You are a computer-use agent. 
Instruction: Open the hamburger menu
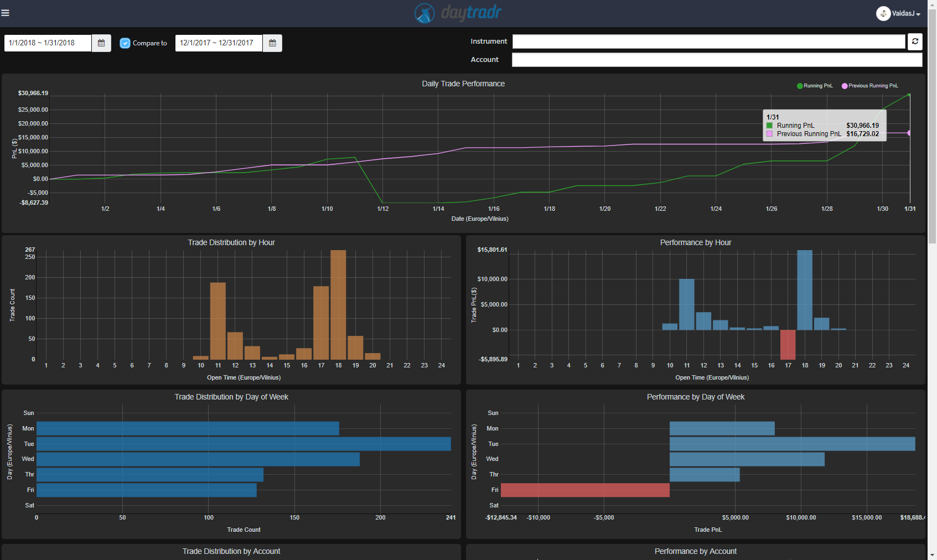click(x=6, y=13)
